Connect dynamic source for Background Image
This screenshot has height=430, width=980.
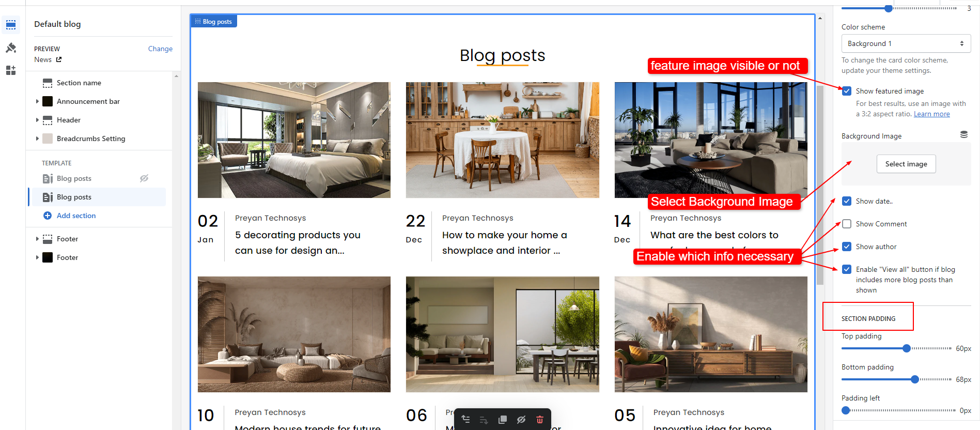click(x=964, y=134)
